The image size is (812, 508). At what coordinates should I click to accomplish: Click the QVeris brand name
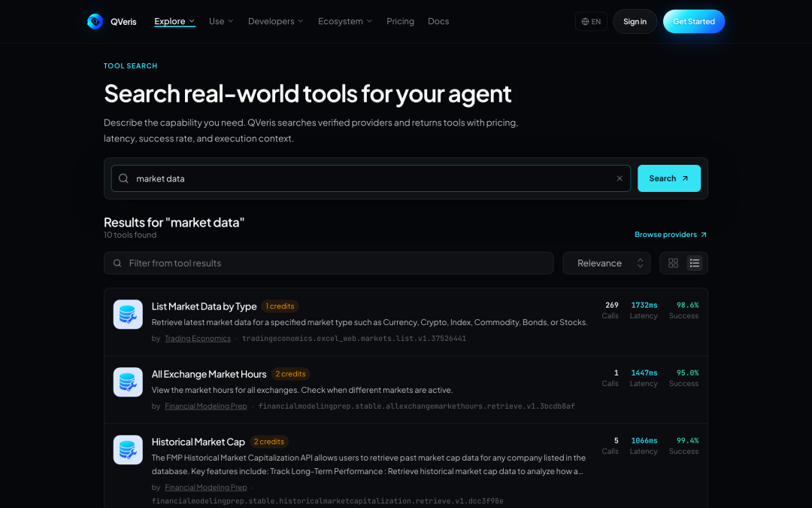click(x=123, y=21)
